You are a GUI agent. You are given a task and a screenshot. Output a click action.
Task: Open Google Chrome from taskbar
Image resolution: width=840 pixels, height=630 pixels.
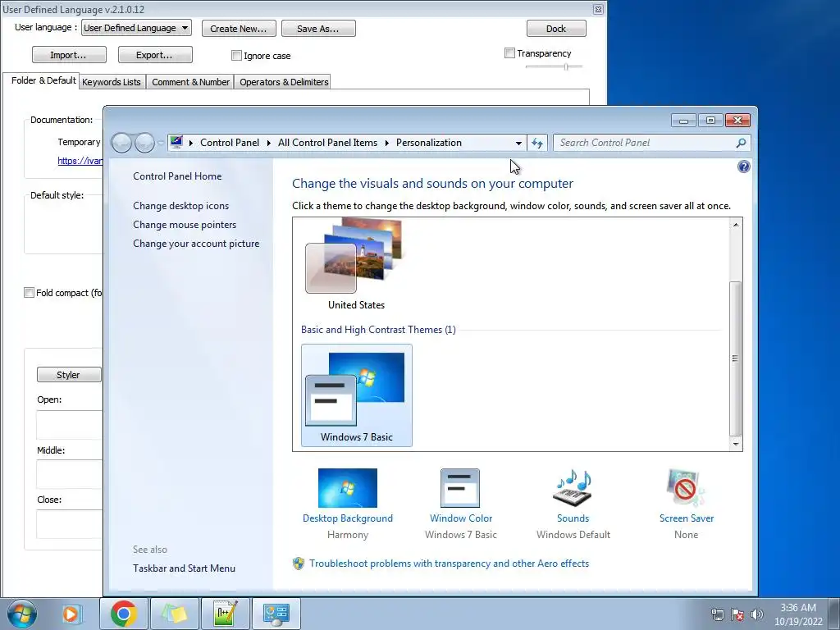124,614
